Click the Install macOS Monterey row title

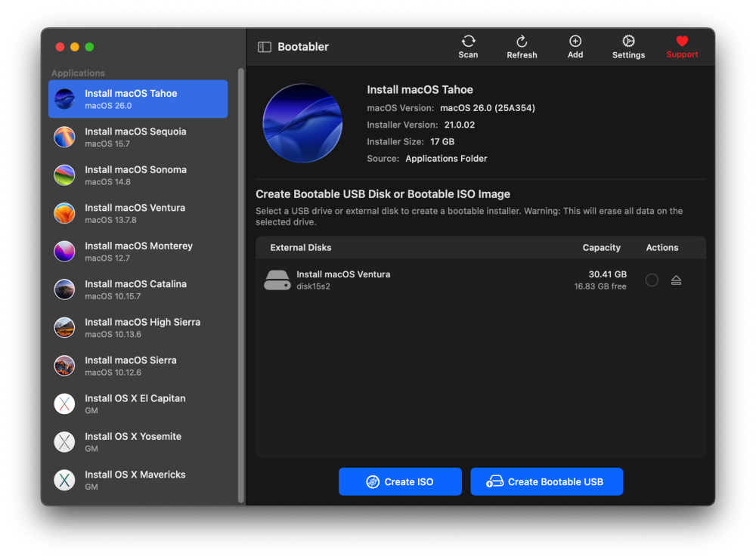point(139,246)
